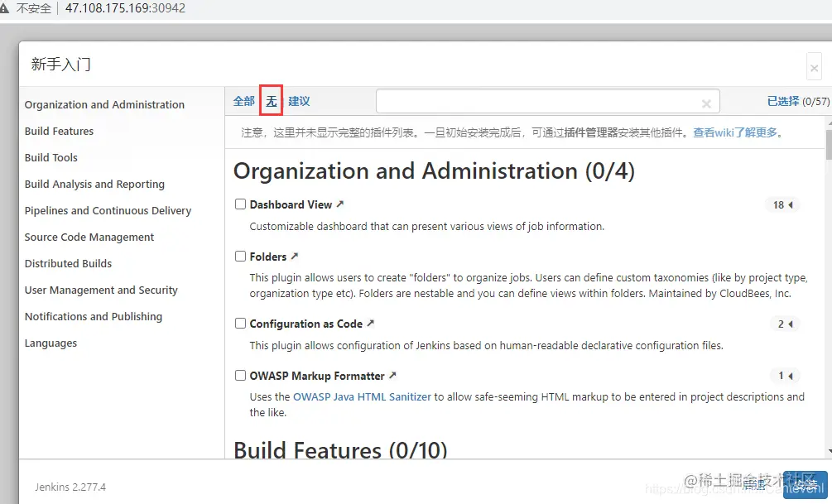The image size is (832, 504).
Task: Enable the Configuration as Code checkbox
Action: point(240,323)
